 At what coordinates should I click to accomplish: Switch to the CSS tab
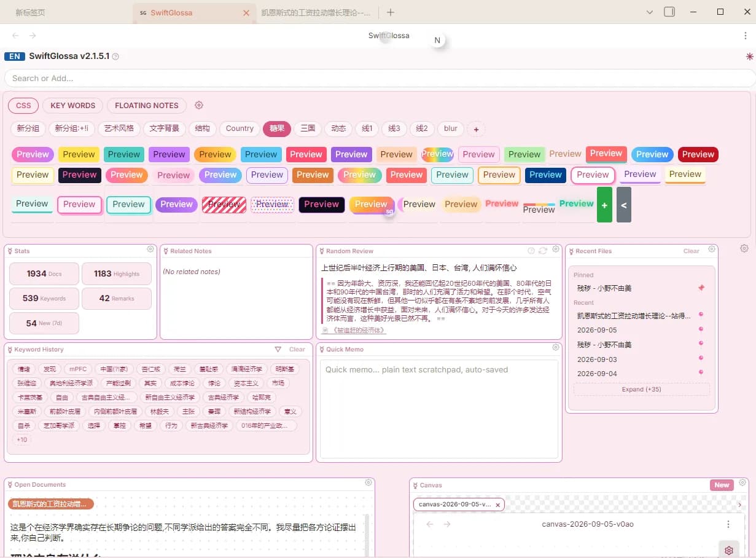[23, 105]
